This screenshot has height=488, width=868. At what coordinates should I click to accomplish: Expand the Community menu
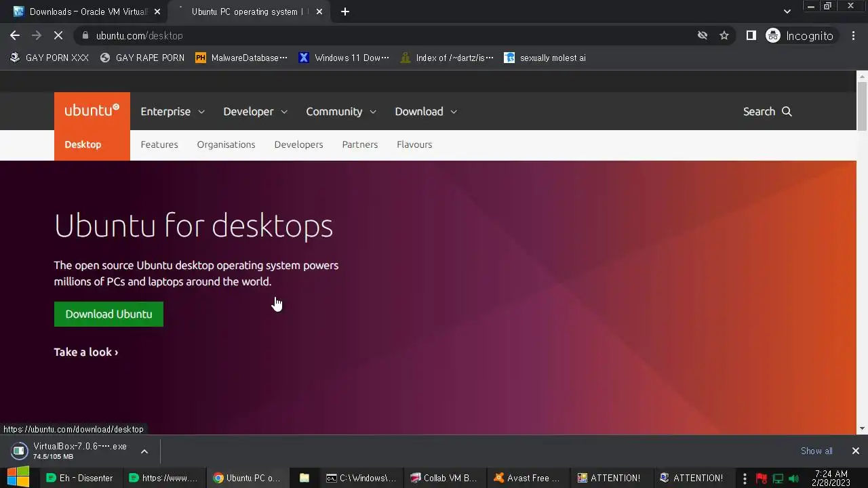(x=341, y=111)
